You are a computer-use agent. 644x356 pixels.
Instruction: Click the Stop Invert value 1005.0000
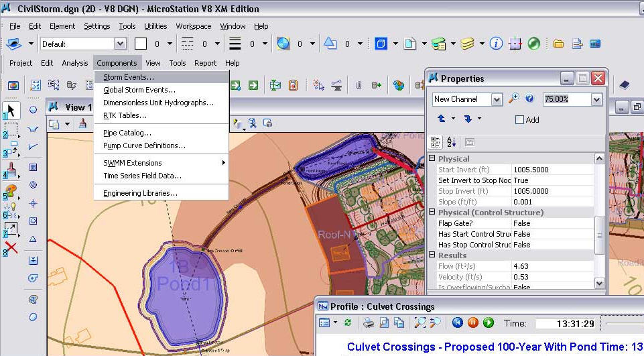[x=552, y=191]
